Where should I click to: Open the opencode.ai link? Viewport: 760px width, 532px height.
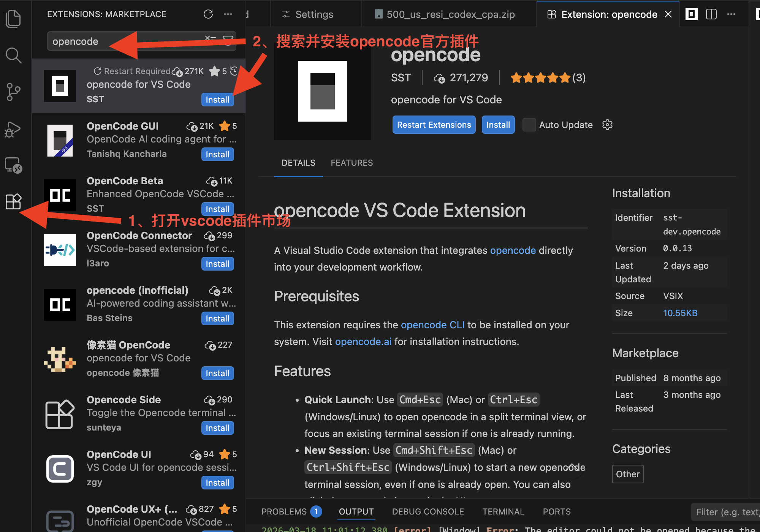[x=363, y=341]
